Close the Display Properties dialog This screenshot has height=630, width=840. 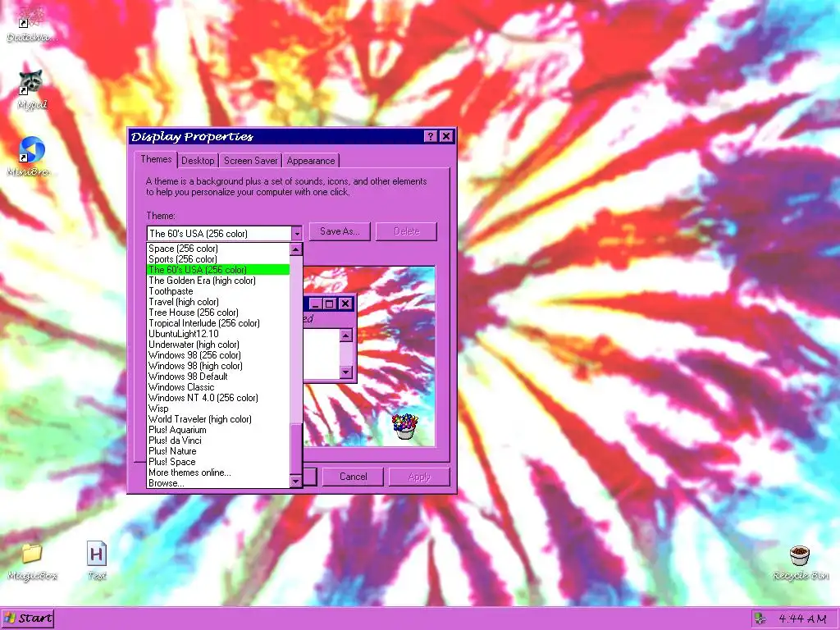[x=445, y=137]
